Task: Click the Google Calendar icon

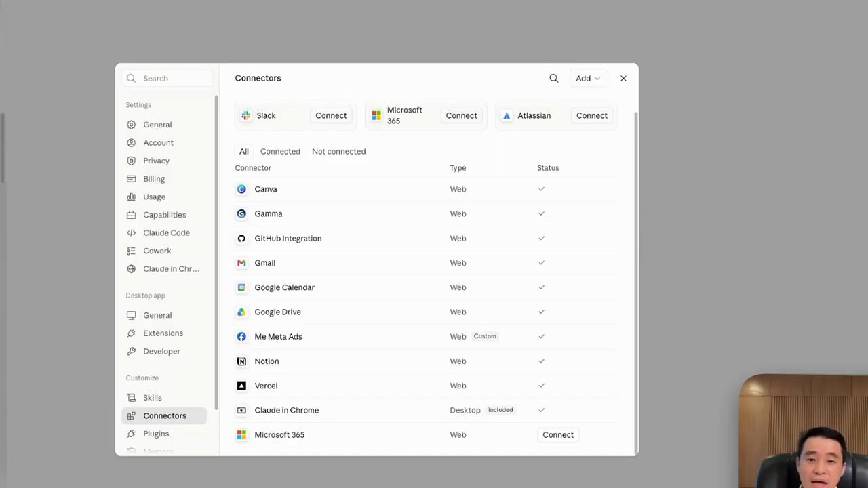Action: pyautogui.click(x=241, y=287)
